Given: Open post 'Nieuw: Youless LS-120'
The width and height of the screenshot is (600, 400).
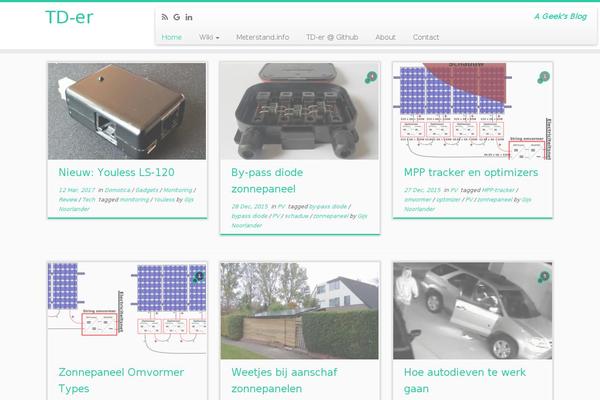Looking at the screenshot, I should (x=116, y=173).
